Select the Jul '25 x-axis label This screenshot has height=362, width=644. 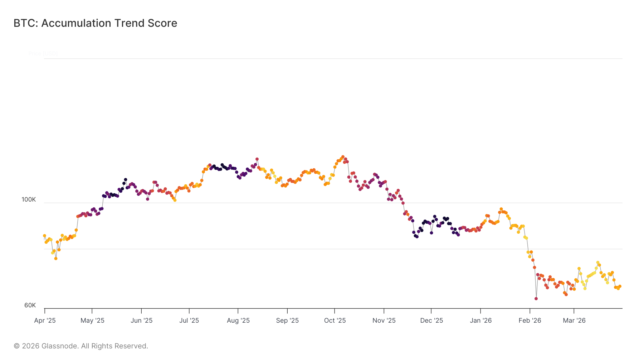(189, 321)
